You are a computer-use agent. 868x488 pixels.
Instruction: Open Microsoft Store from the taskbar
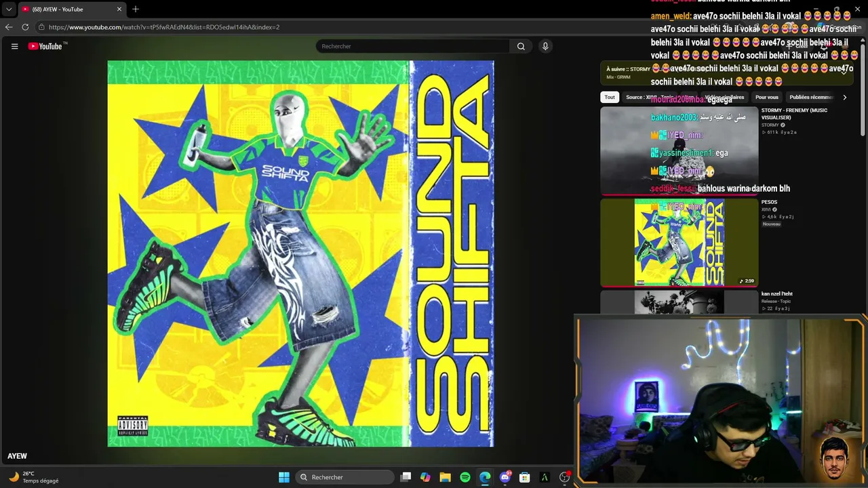click(x=524, y=477)
